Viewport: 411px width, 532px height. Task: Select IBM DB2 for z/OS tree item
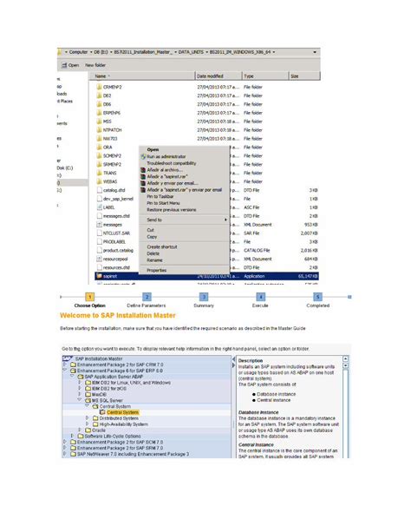point(109,389)
